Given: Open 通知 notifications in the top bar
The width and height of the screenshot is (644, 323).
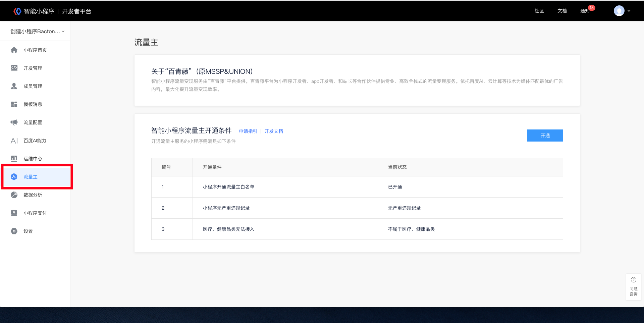Looking at the screenshot, I should [x=585, y=11].
